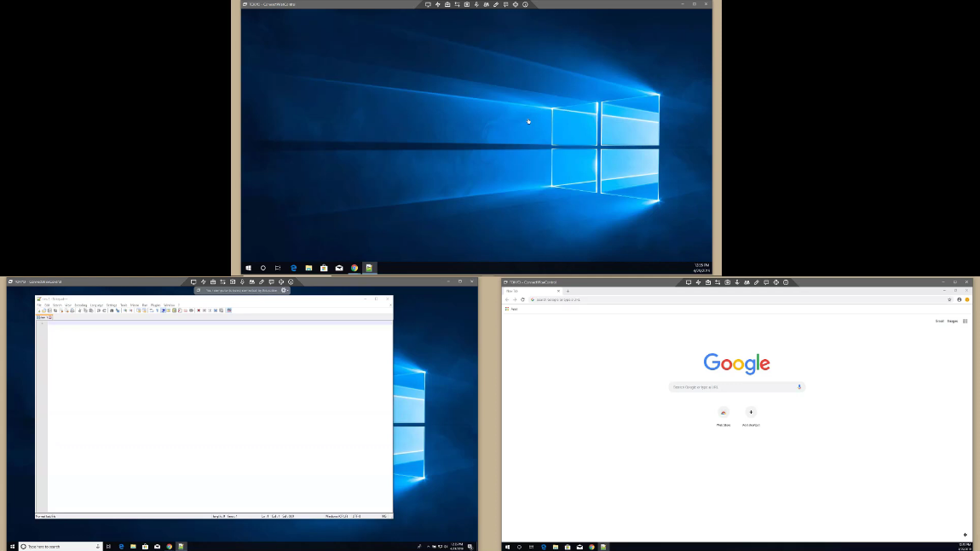The image size is (980, 551).
Task: Open Edge from bottom-left session taskbar
Action: [121, 547]
